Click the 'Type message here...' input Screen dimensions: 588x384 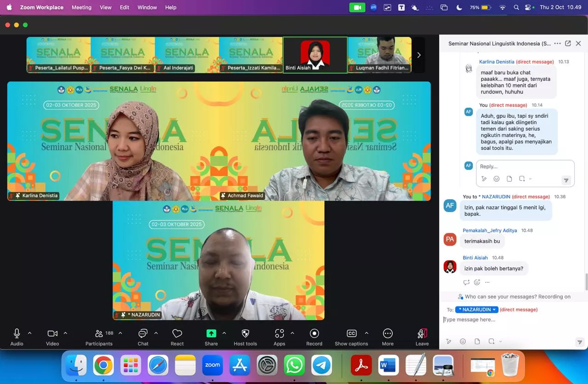pyautogui.click(x=514, y=320)
